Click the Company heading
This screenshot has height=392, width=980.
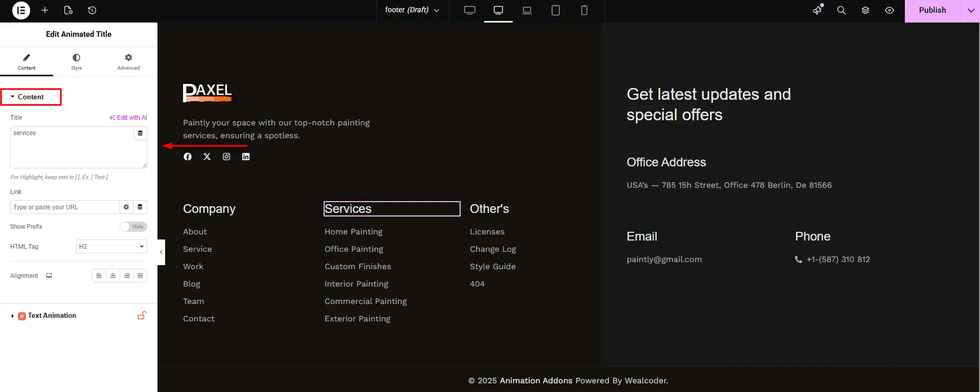point(209,209)
